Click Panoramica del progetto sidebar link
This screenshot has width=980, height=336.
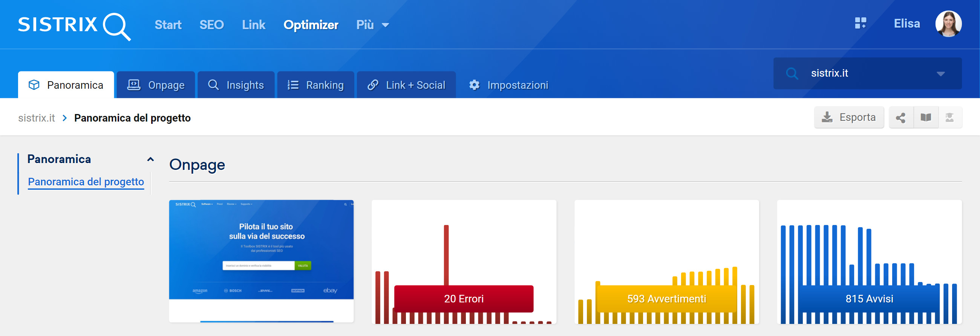(x=86, y=182)
